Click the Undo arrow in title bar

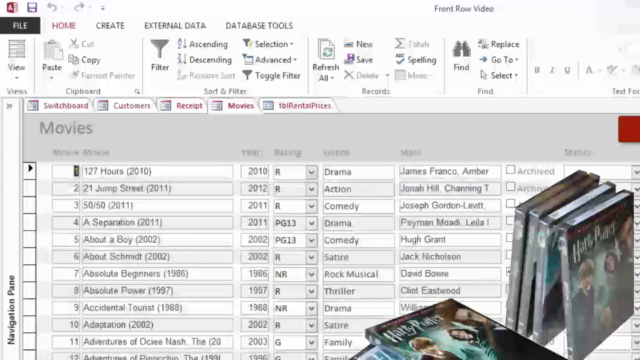52,7
